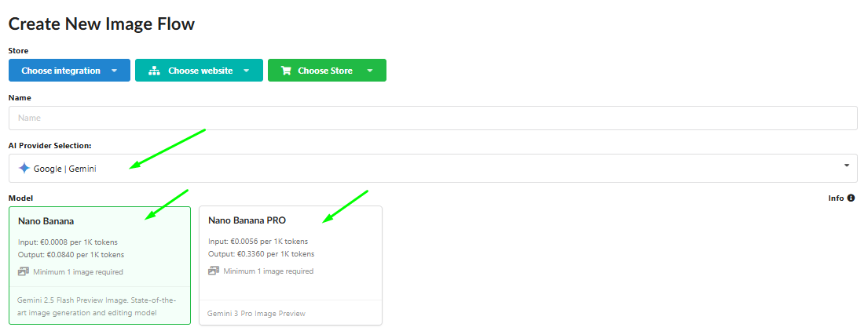Expand AI provider list via caret arrow
Image resolution: width=868 pixels, height=331 pixels.
847,165
